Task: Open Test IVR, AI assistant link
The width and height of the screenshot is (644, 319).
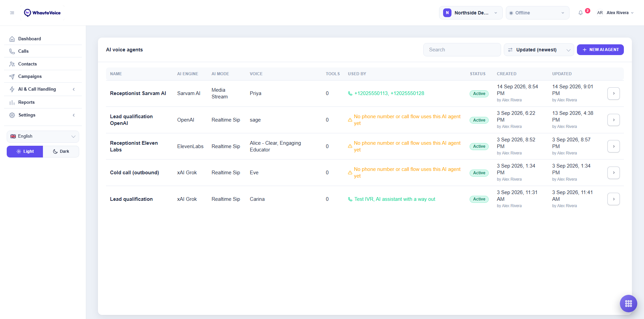Action: click(394, 199)
